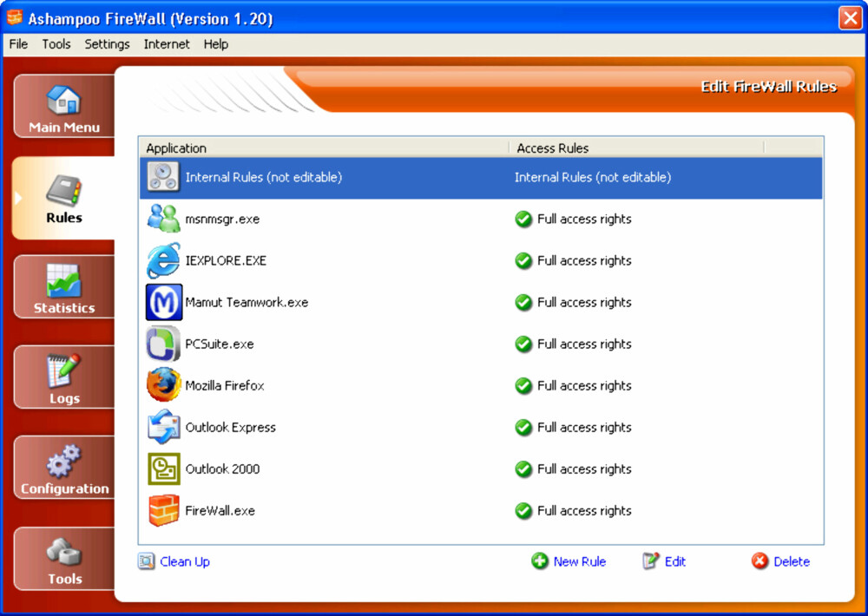The height and width of the screenshot is (616, 868).
Task: Open the Internet menu
Action: [167, 44]
